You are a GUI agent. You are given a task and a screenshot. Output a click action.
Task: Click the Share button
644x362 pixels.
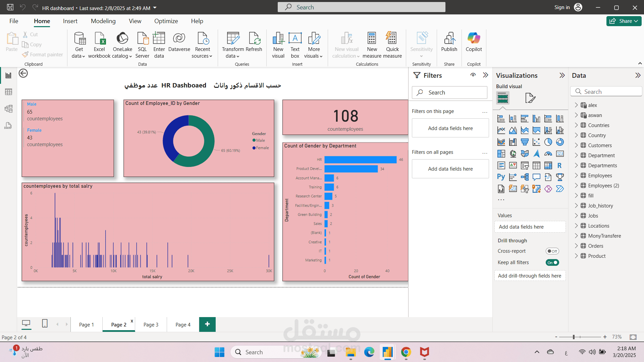pyautogui.click(x=624, y=21)
